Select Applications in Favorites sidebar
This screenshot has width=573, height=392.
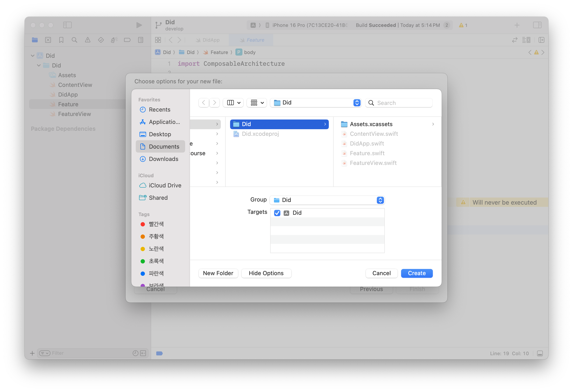(160, 122)
